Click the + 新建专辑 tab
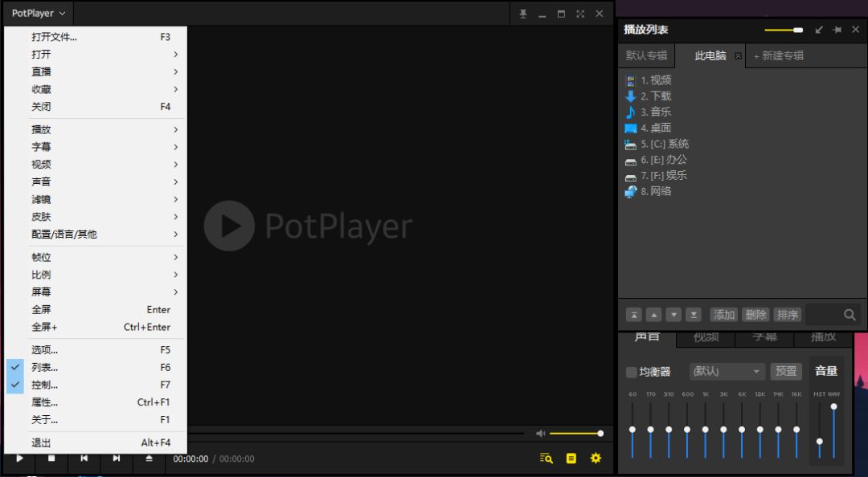 (779, 56)
